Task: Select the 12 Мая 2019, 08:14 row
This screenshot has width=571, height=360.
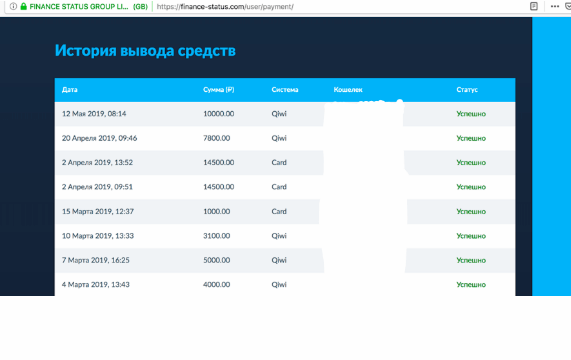Action: (285, 114)
